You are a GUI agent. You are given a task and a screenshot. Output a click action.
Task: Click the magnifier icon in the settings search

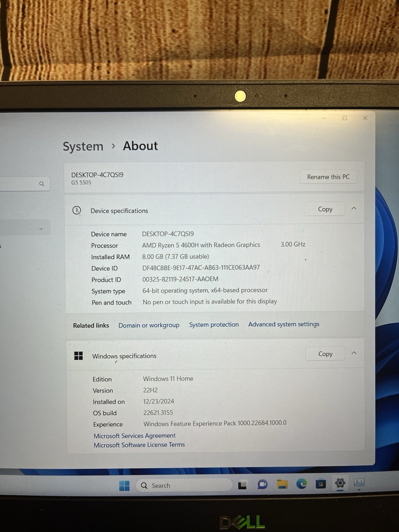[x=42, y=184]
